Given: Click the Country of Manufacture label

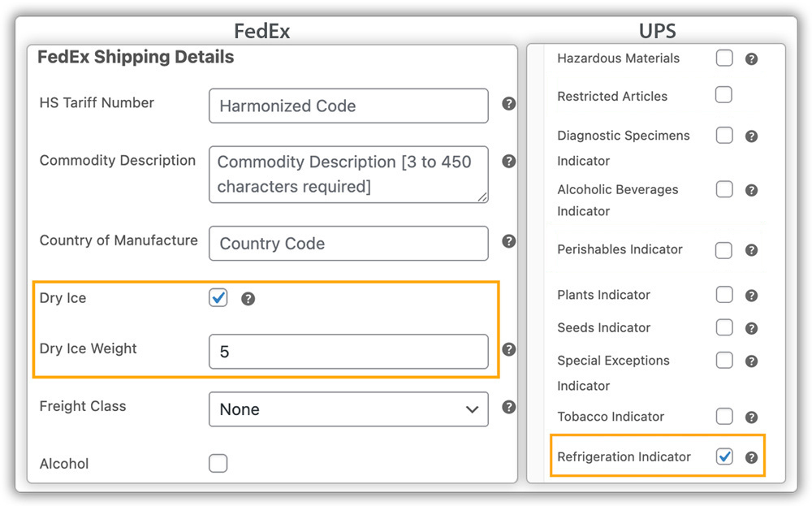Looking at the screenshot, I should click(x=119, y=240).
